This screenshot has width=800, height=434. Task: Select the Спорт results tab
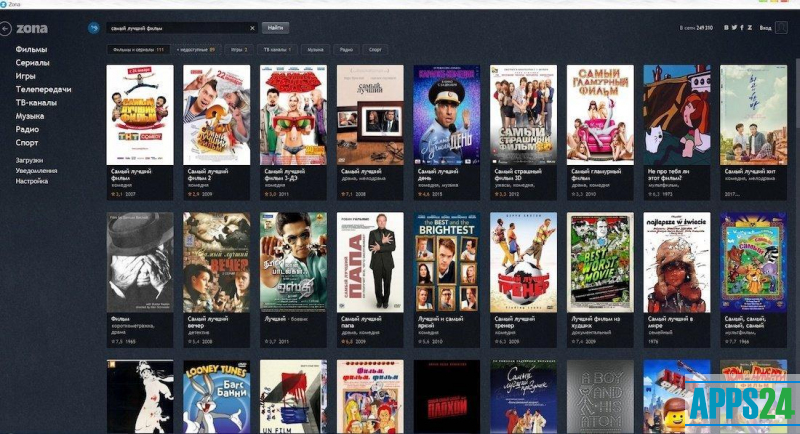pyautogui.click(x=375, y=49)
